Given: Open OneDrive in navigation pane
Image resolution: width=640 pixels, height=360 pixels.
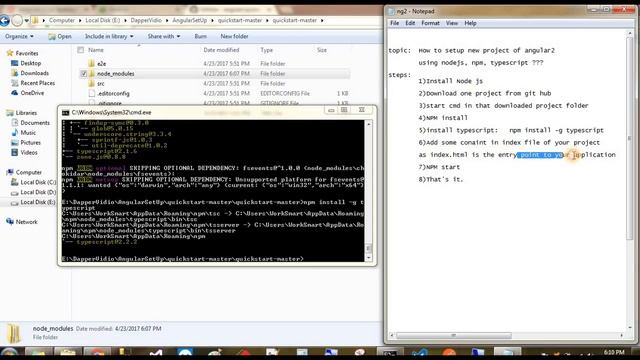Looking at the screenshot, I should 32,93.
